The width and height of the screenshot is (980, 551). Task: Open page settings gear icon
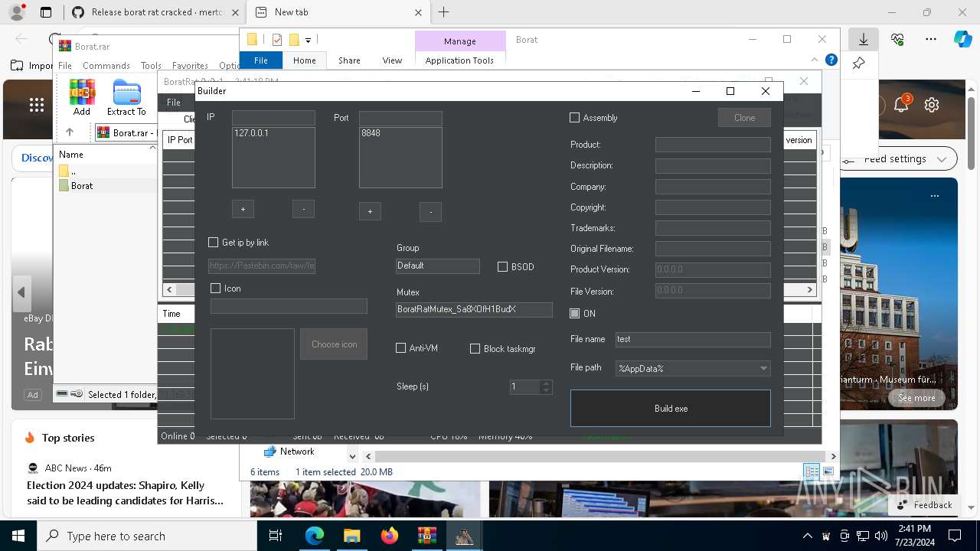pos(932,106)
